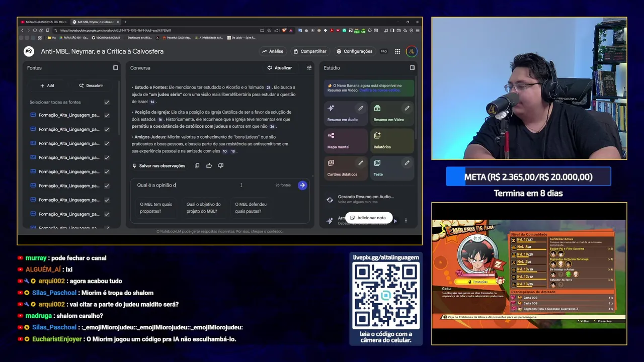
Task: Give the response a thumbs down
Action: point(220,165)
